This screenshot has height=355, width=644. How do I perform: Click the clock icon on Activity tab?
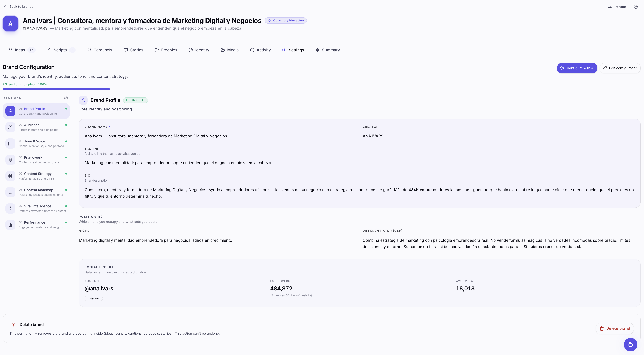[252, 50]
